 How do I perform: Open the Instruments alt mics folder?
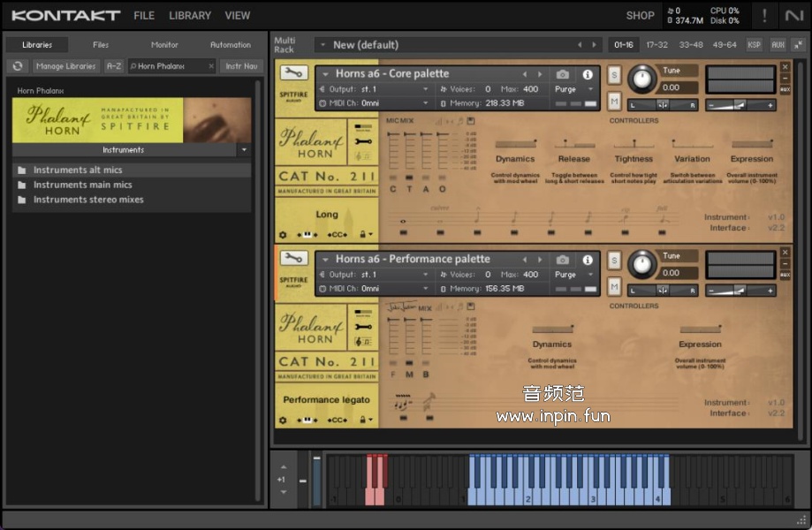[78, 170]
